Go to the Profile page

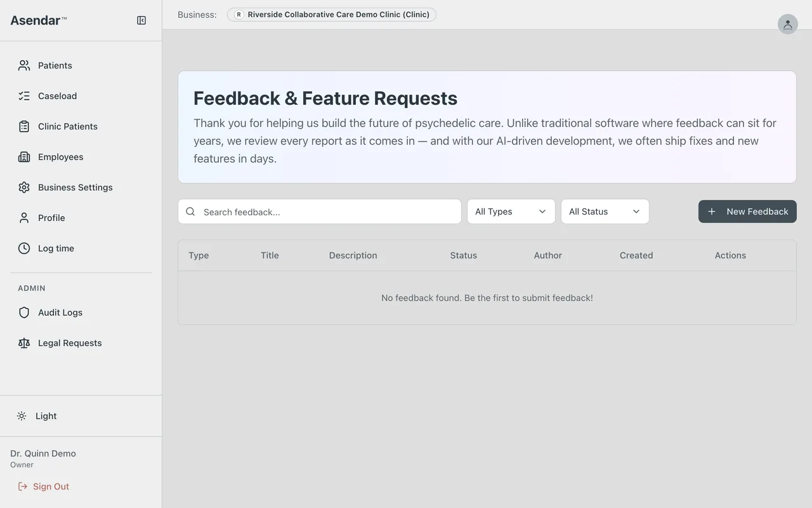pos(81,218)
